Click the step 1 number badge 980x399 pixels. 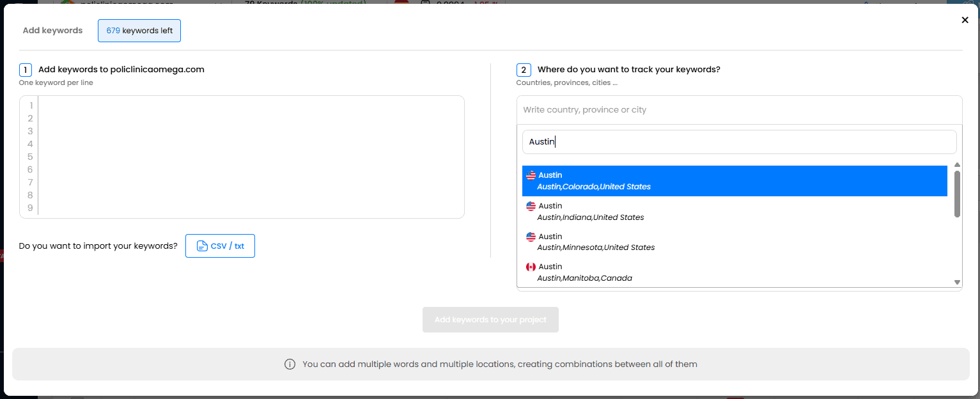point(26,70)
